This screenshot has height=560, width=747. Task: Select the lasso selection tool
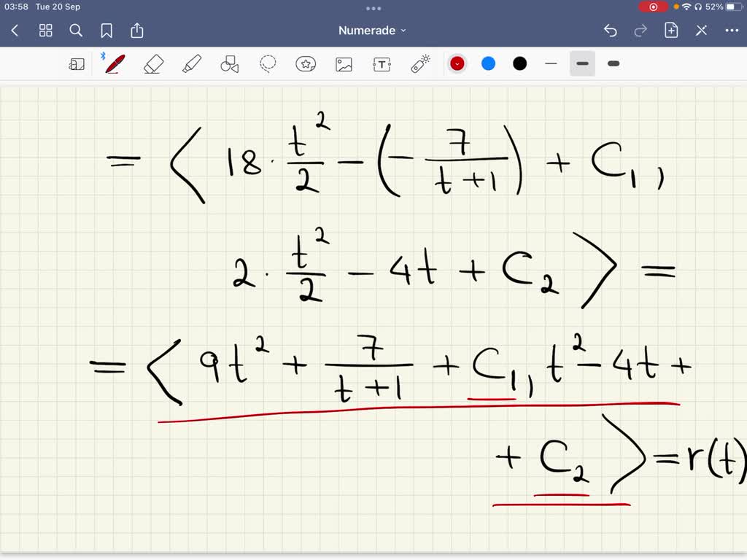pyautogui.click(x=268, y=63)
